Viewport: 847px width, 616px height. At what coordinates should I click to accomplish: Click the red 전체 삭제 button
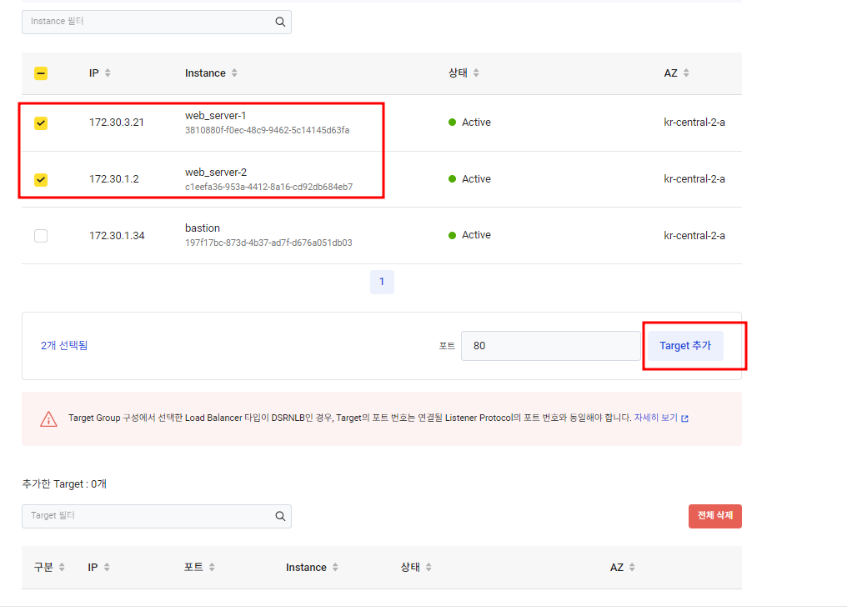click(x=714, y=516)
